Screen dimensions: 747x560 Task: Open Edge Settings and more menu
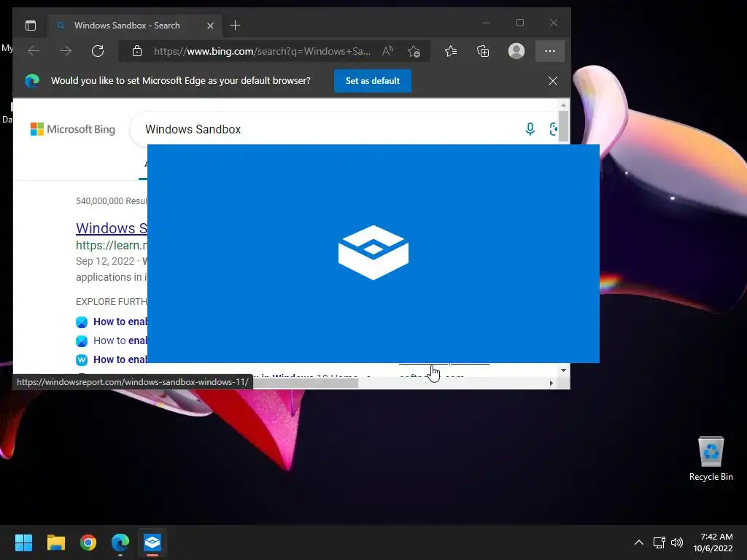click(x=550, y=51)
